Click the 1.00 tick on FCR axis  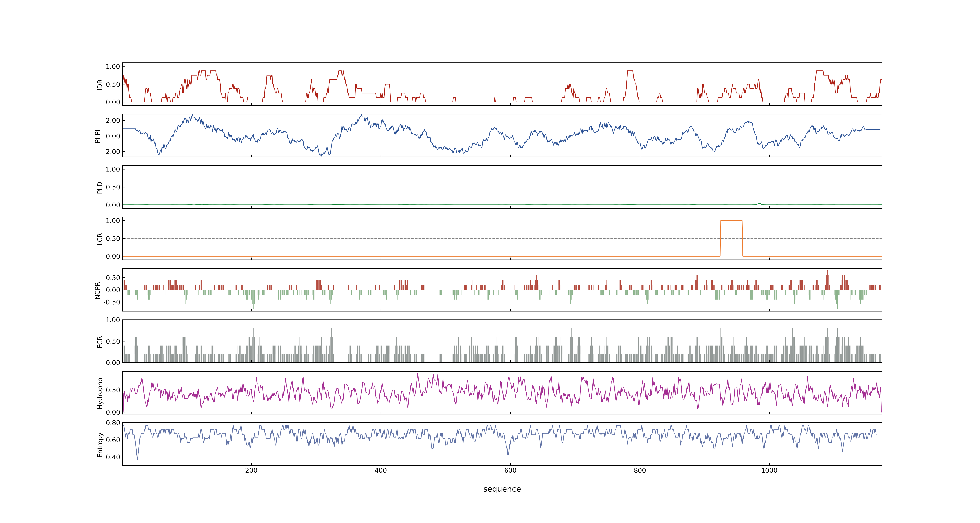tap(113, 320)
